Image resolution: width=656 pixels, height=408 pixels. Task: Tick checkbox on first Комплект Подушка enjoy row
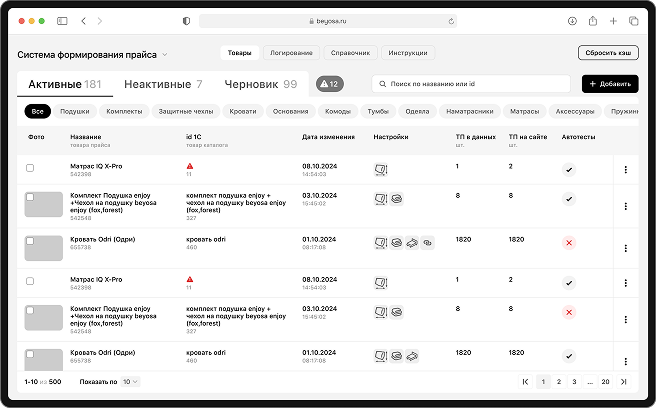(x=30, y=197)
